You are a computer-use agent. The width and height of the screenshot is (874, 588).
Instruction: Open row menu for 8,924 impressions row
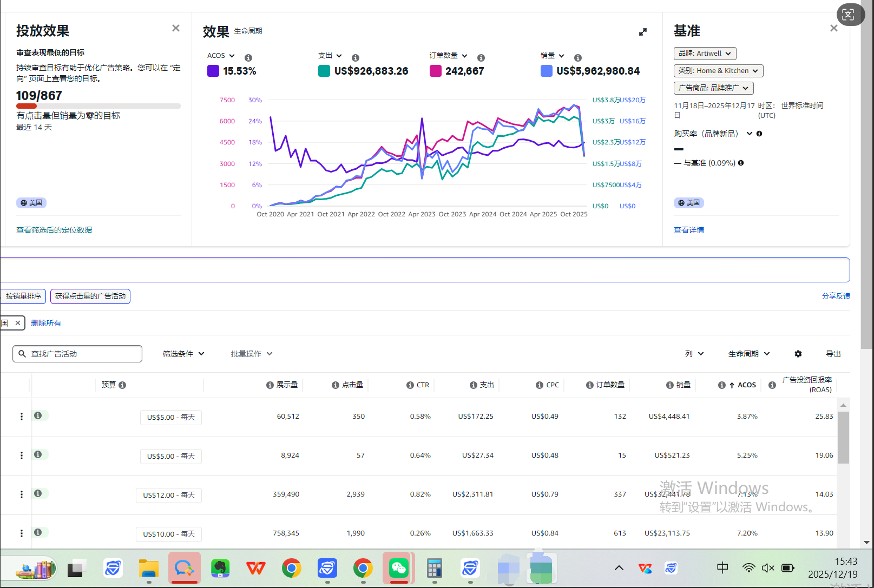click(22, 455)
